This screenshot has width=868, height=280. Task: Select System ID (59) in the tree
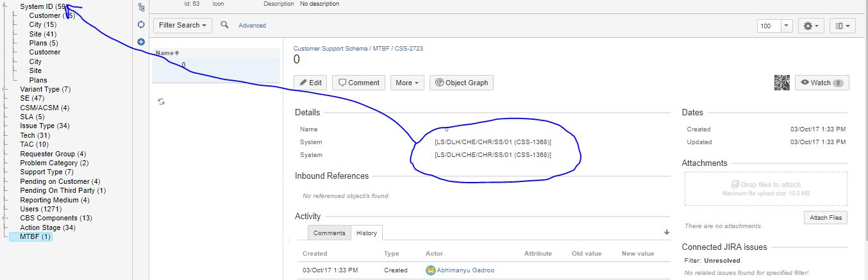tap(44, 6)
